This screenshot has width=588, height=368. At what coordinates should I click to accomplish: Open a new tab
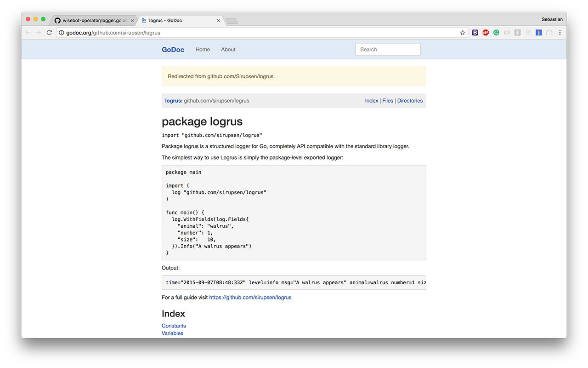pos(232,21)
